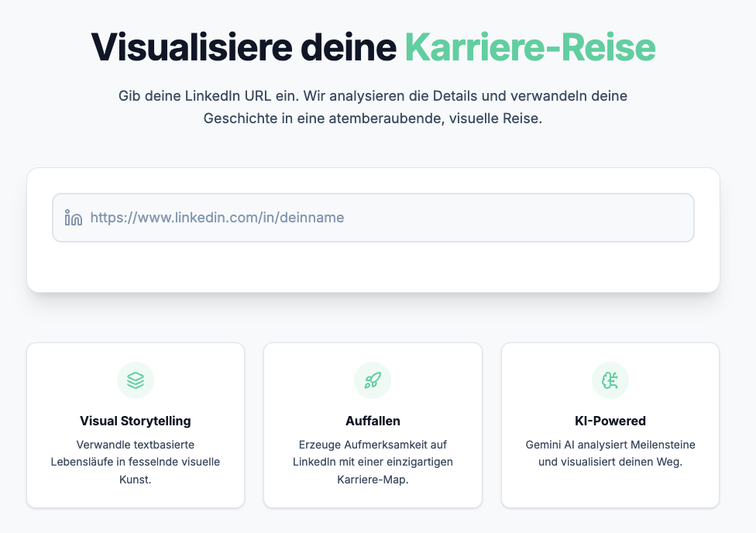Click "Verwandle textbasierte" description in Visual Storytelling card
Viewport: 756px width, 533px height.
click(x=136, y=445)
